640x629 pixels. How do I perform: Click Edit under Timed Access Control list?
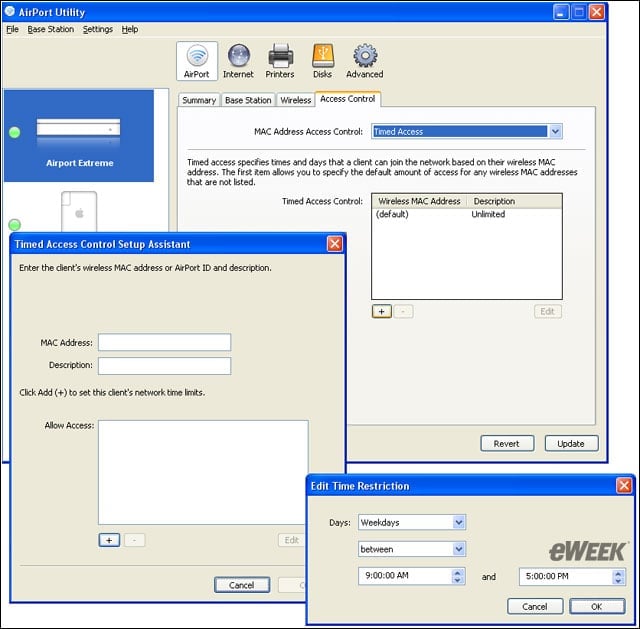tap(547, 311)
